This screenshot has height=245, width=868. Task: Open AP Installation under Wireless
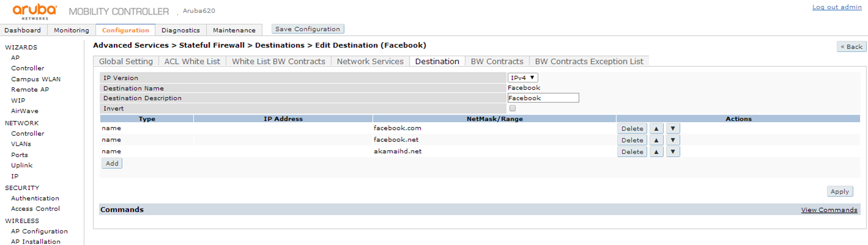35,241
